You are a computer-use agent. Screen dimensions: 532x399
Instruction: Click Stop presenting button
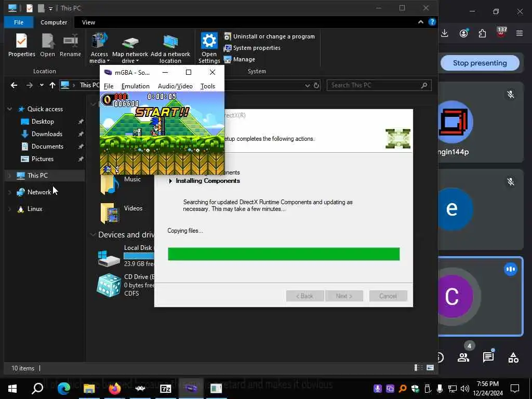[x=480, y=63]
